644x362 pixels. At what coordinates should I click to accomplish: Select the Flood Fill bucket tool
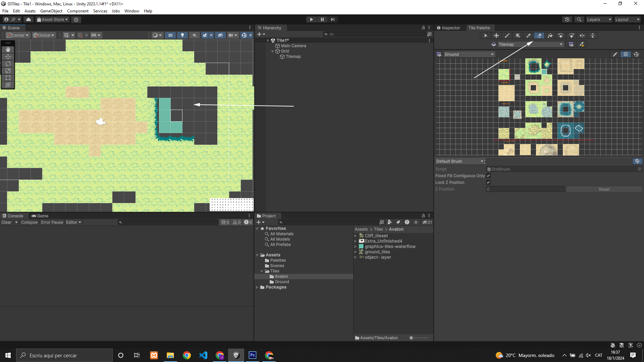(x=550, y=36)
